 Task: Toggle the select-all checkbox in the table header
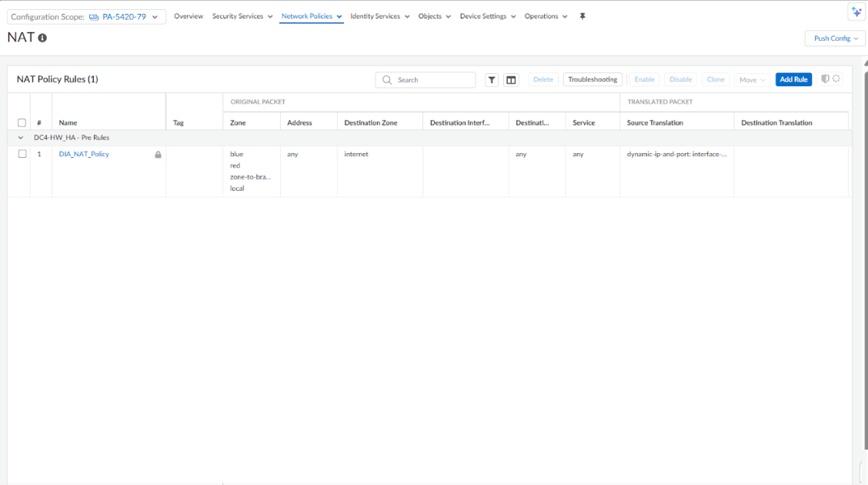pyautogui.click(x=22, y=122)
